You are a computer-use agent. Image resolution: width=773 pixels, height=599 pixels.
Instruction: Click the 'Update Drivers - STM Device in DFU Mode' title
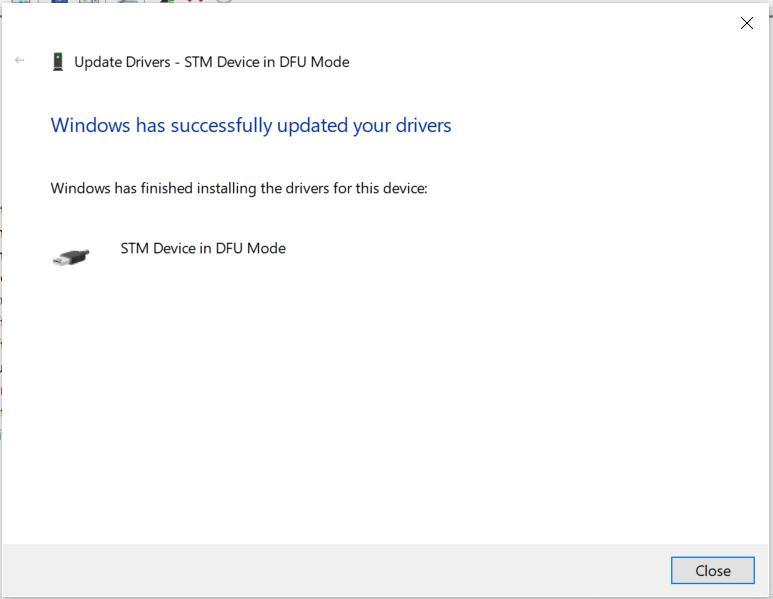pos(211,62)
